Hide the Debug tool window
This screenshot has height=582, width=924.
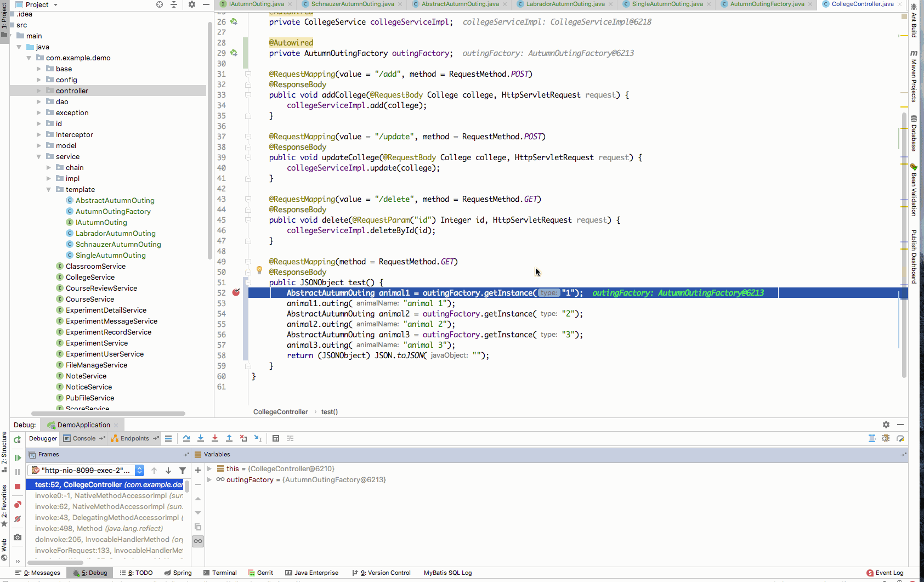coord(900,425)
